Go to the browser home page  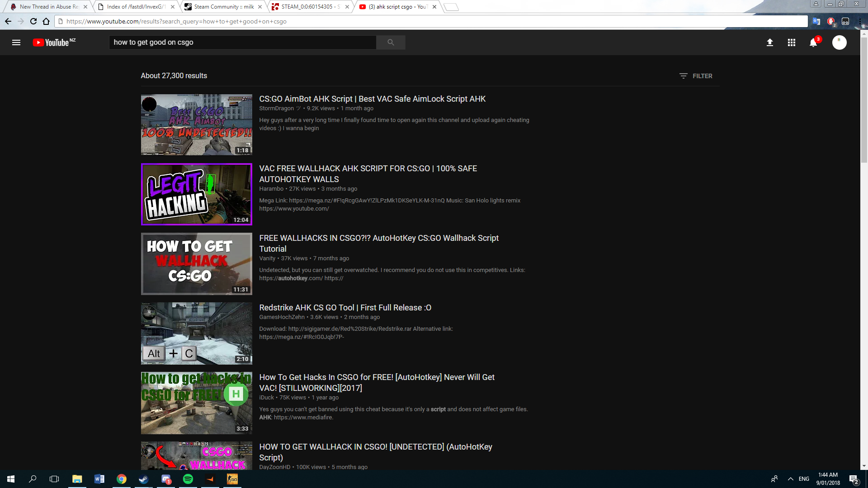[46, 21]
